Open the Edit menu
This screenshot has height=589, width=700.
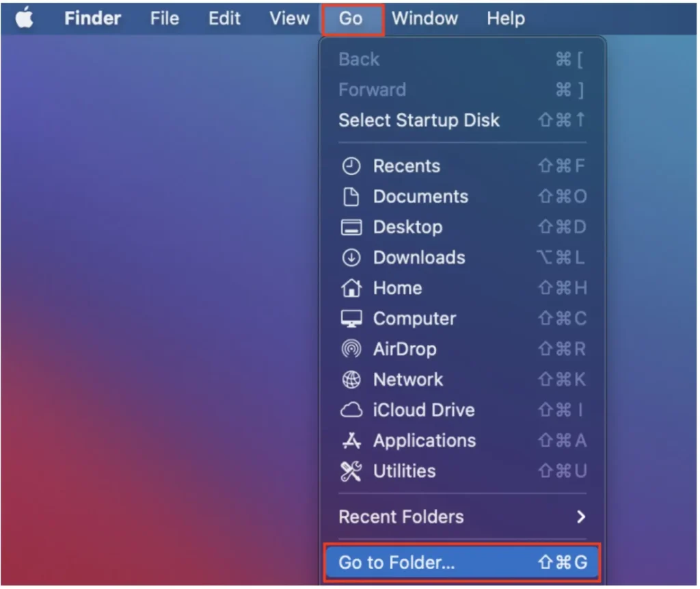pos(224,18)
